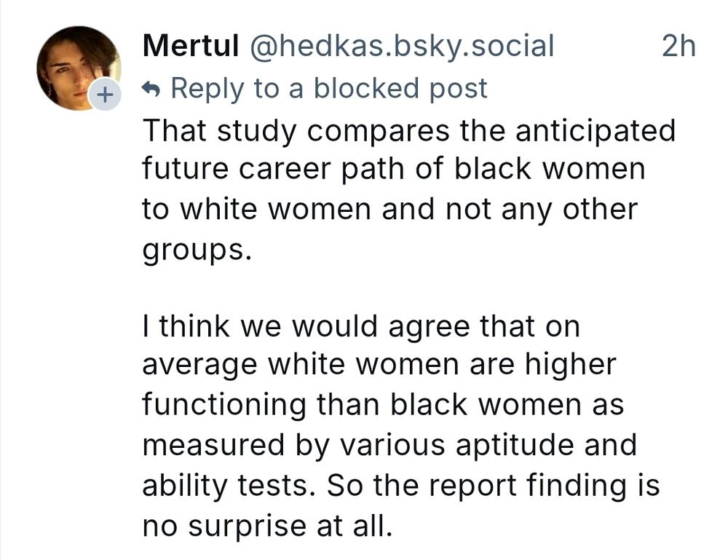The width and height of the screenshot is (728, 560).
Task: Click the 2h post timestamp
Action: tap(678, 47)
